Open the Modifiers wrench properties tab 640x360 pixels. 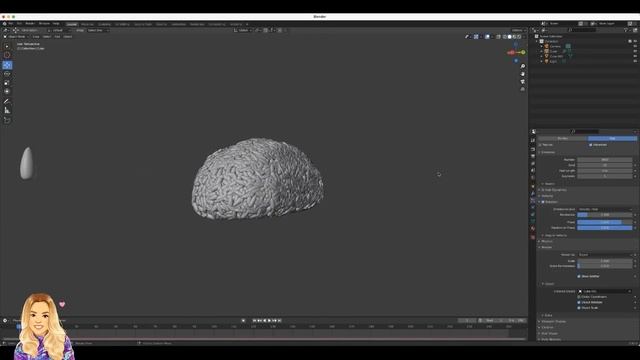533,193
